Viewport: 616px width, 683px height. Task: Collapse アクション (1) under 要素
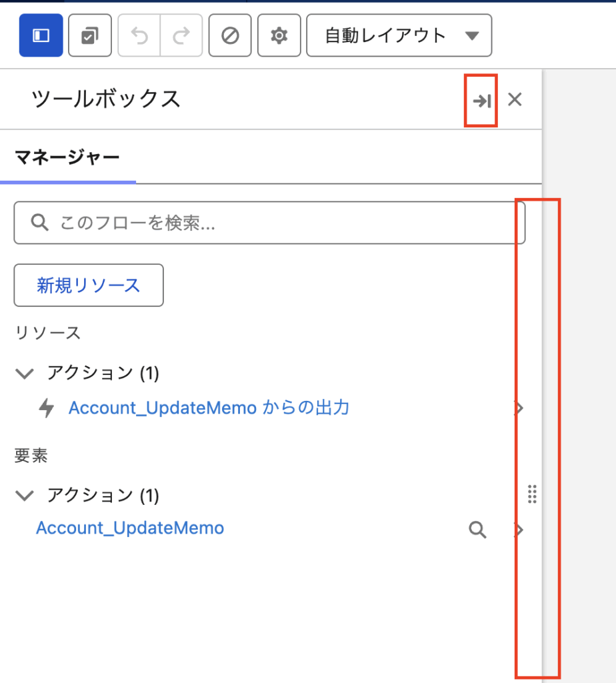point(25,496)
